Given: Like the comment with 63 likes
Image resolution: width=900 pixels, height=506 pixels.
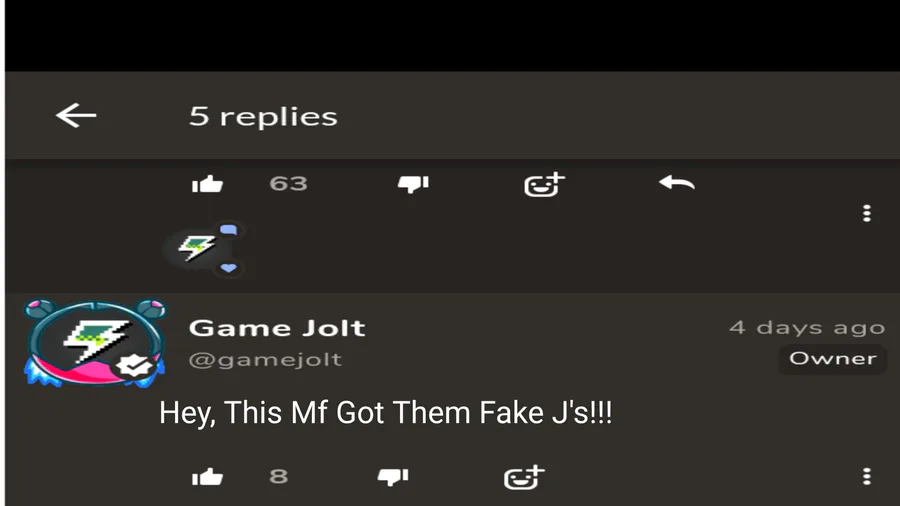Looking at the screenshot, I should [x=207, y=184].
